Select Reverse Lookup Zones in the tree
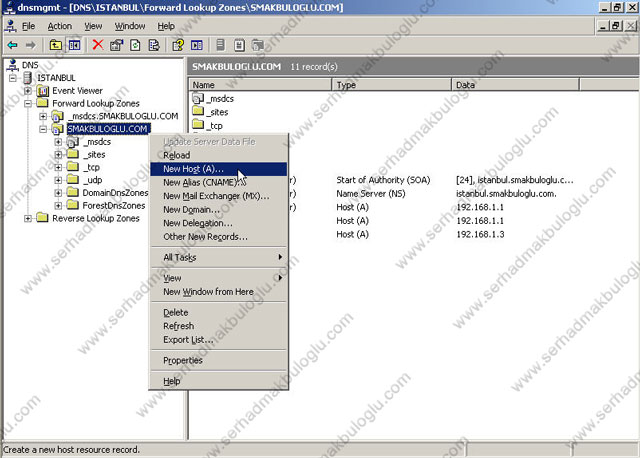 click(x=96, y=218)
